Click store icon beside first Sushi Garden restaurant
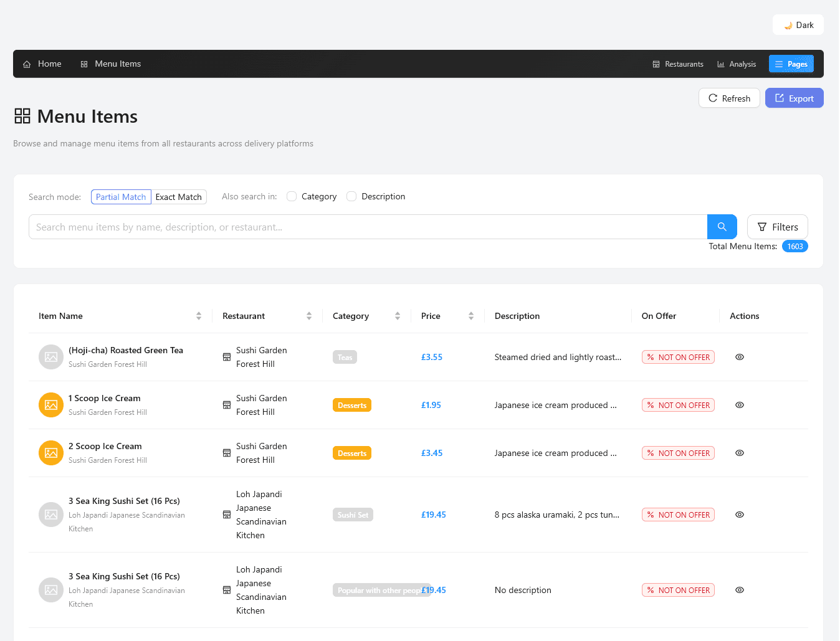840x641 pixels. point(227,357)
